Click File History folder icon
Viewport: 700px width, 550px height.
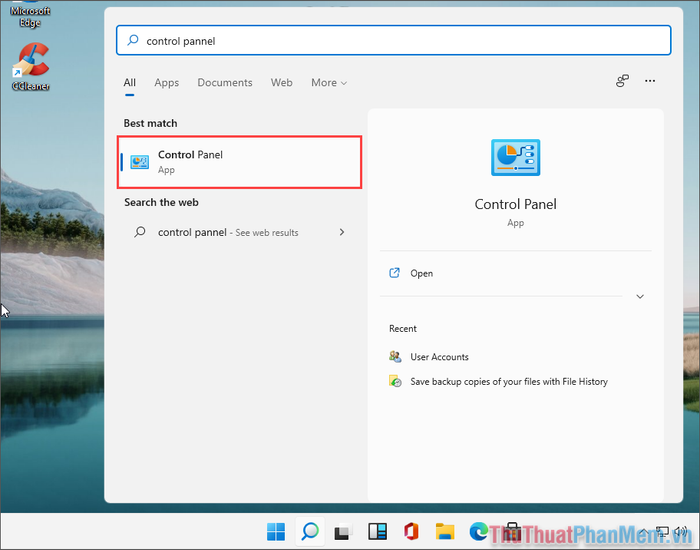click(395, 381)
